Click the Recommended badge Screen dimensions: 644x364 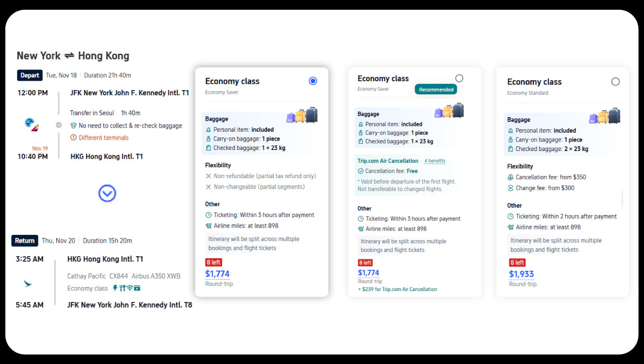[x=436, y=90]
